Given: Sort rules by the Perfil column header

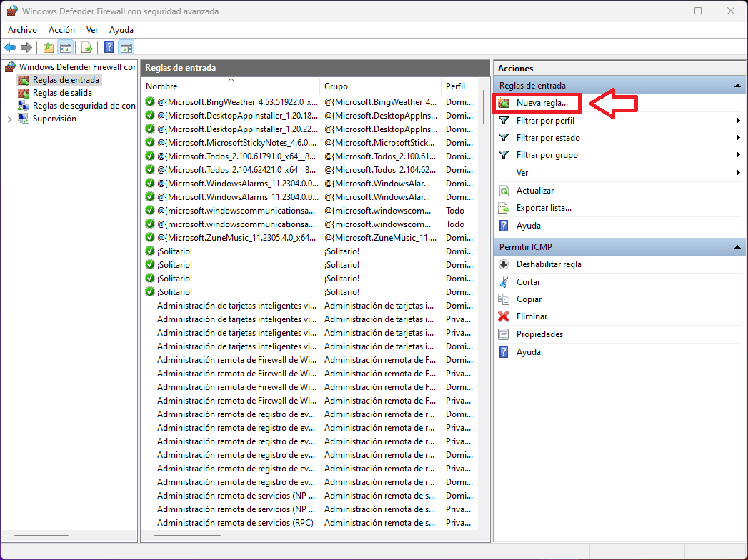Looking at the screenshot, I should (x=460, y=86).
